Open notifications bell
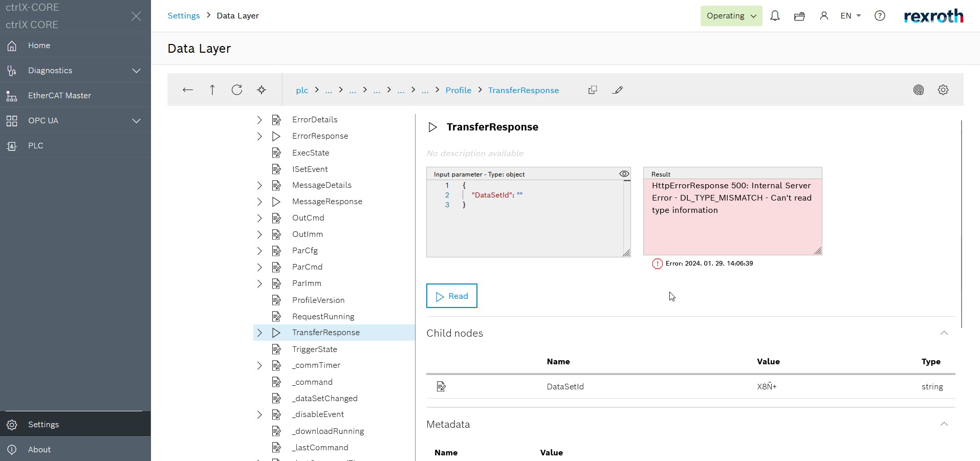The height and width of the screenshot is (461, 980). 775,16
